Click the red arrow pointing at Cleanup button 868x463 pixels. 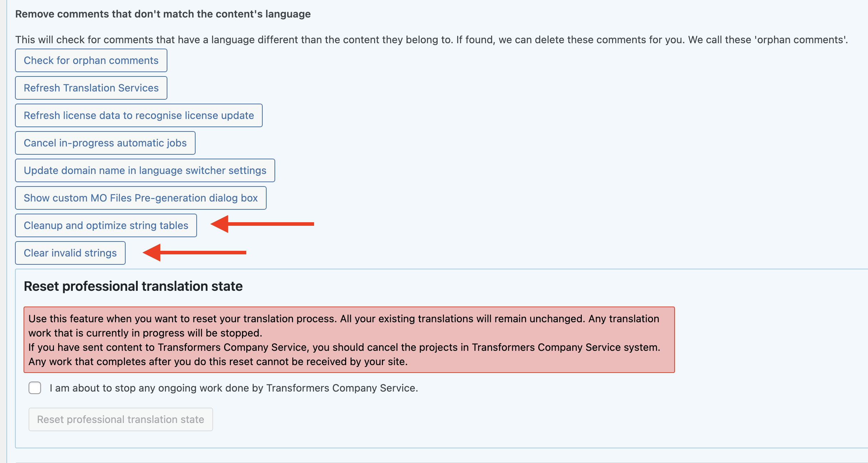coord(262,224)
